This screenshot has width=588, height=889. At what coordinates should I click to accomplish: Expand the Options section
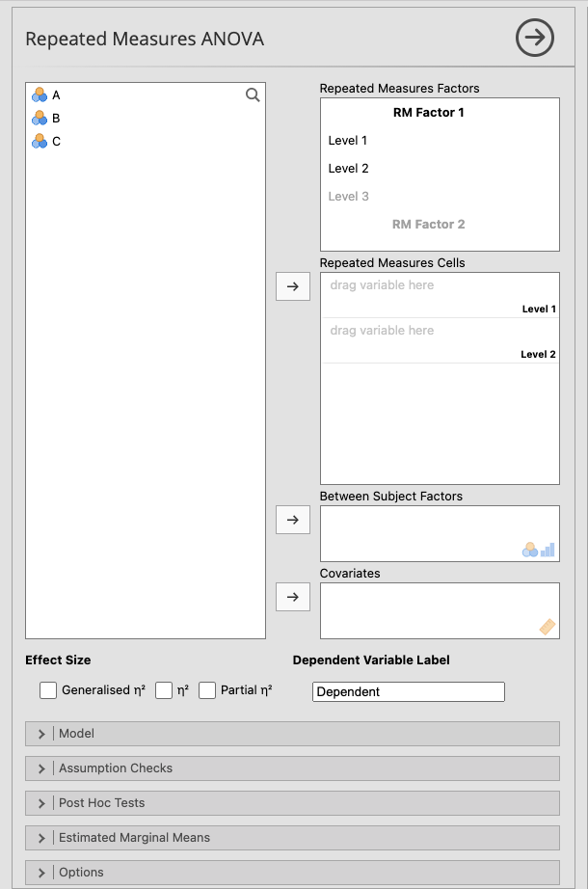[x=292, y=873]
